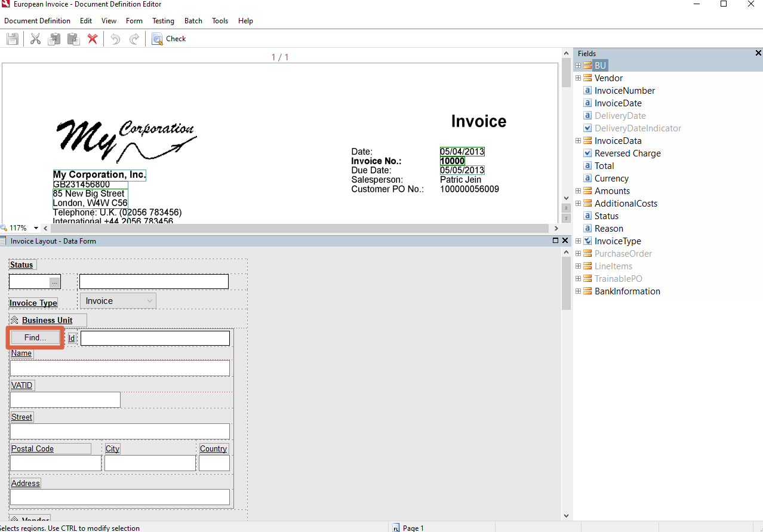The height and width of the screenshot is (532, 763).
Task: Click the Status ellipsis browse button
Action: coord(54,282)
